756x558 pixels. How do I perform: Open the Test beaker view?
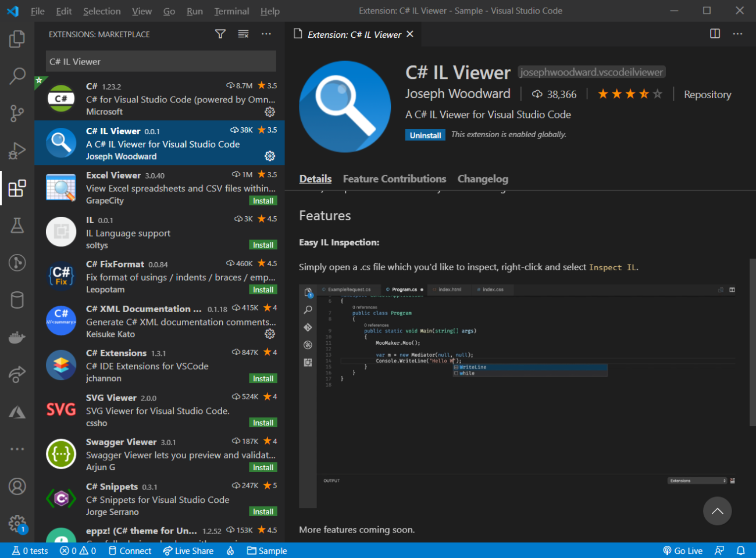point(17,226)
